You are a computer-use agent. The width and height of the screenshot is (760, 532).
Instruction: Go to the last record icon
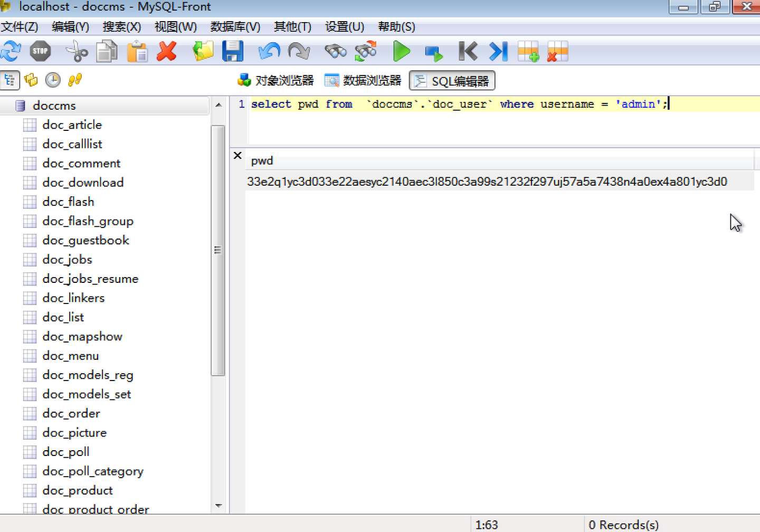click(x=498, y=51)
